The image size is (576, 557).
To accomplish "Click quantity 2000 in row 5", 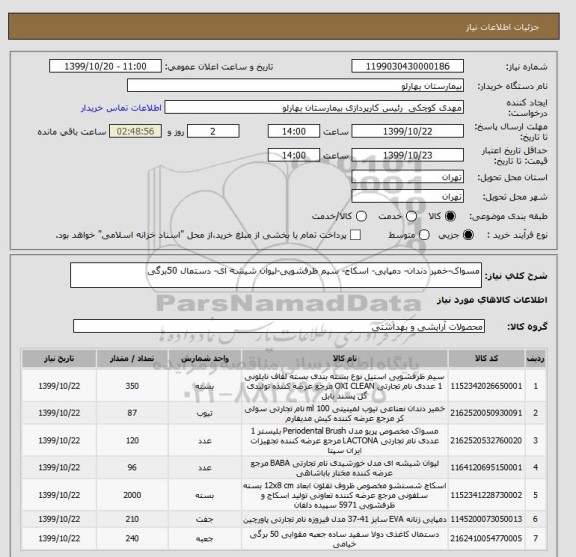I will click(132, 495).
